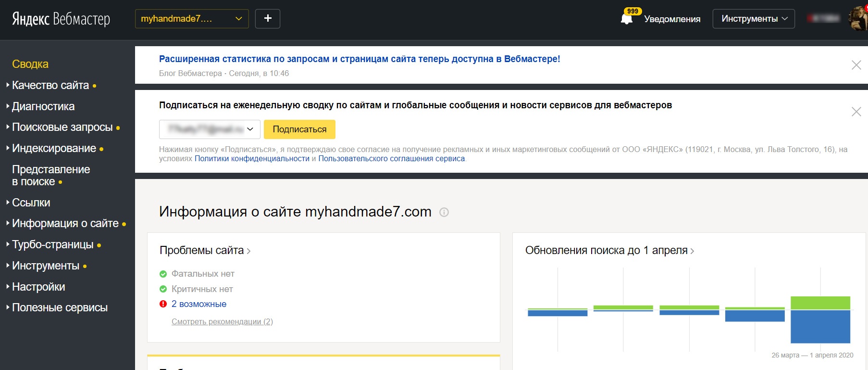This screenshot has height=370, width=868.
Task: Expand Поисковые запросы sidebar section
Action: [62, 127]
